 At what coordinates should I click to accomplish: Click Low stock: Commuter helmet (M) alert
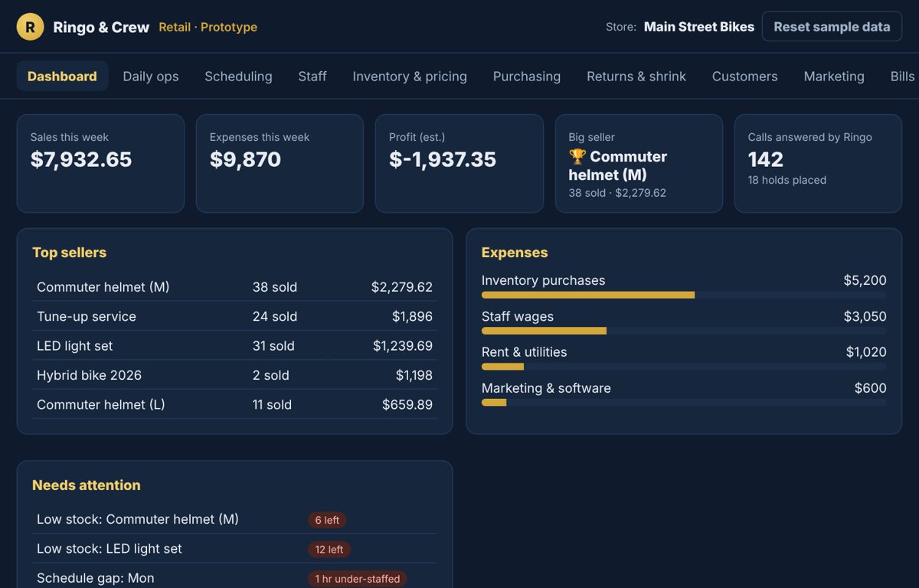tap(138, 519)
